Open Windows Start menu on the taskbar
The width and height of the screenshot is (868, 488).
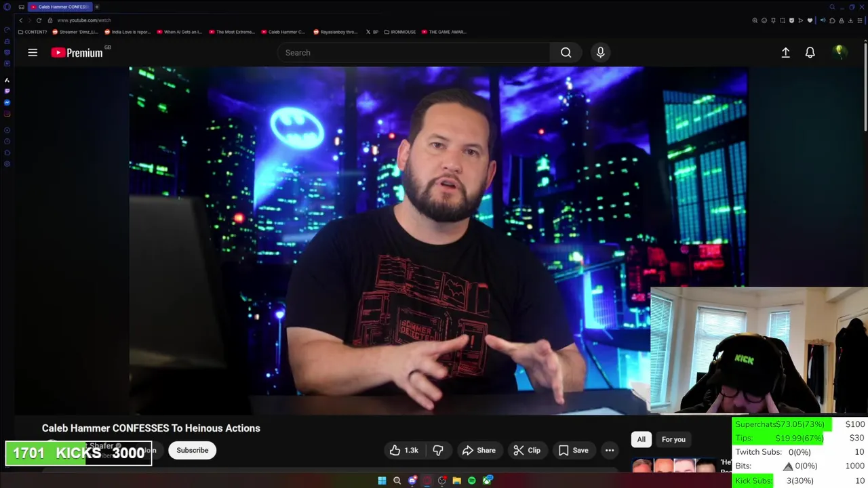pyautogui.click(x=382, y=481)
